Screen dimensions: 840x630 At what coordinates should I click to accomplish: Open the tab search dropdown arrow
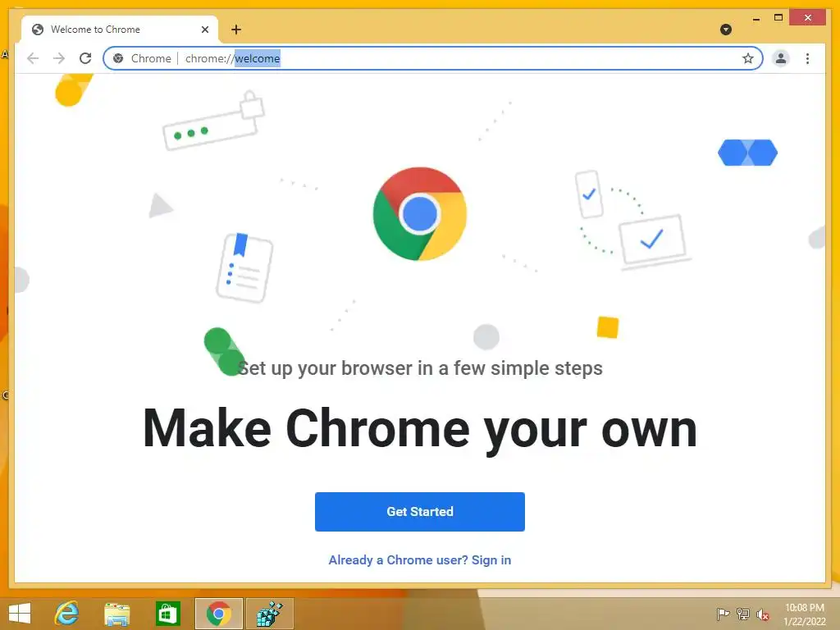(726, 30)
